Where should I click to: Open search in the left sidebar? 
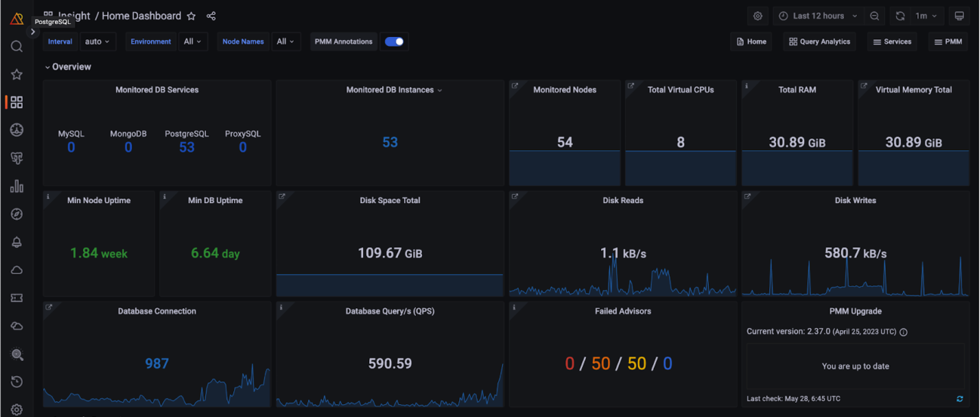coord(17,47)
